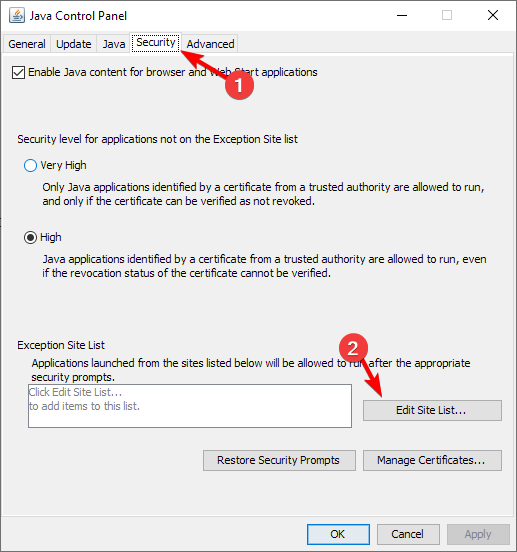517x552 pixels.
Task: Toggle Enable Java content for browser checkbox
Action: pos(18,73)
